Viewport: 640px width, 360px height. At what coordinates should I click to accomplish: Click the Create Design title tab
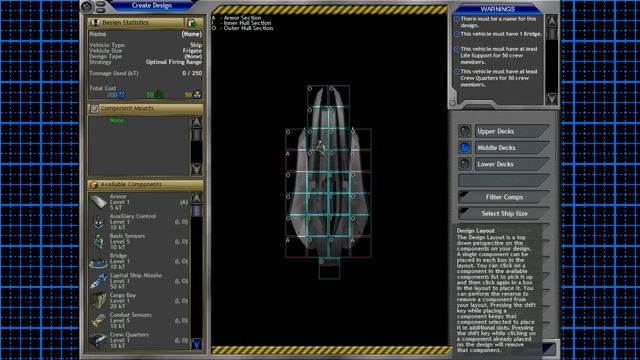coord(152,5)
